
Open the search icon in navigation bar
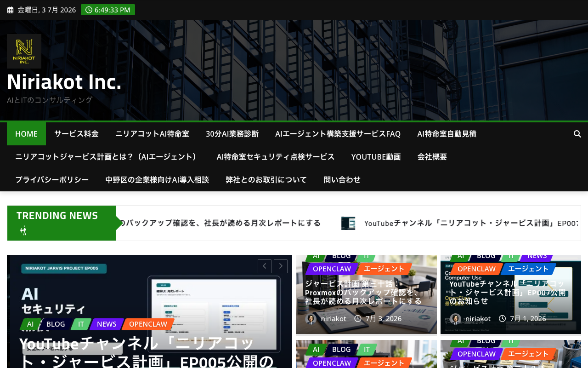pyautogui.click(x=577, y=134)
